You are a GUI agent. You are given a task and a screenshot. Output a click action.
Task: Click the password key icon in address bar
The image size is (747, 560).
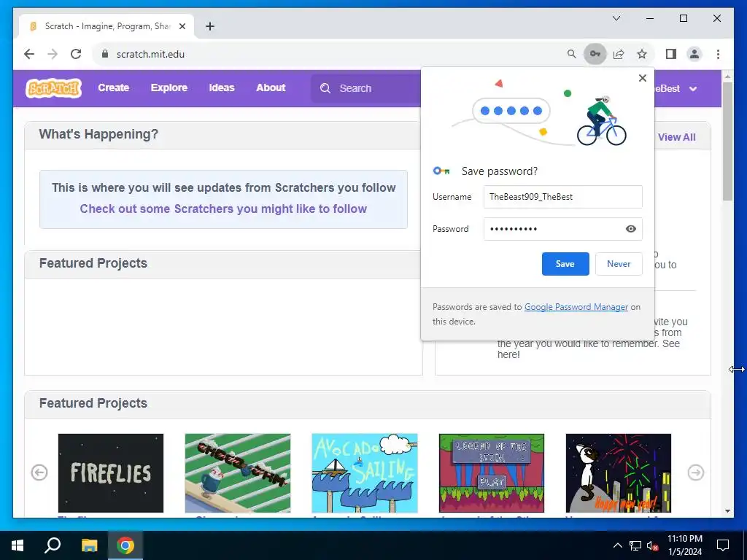coord(595,54)
